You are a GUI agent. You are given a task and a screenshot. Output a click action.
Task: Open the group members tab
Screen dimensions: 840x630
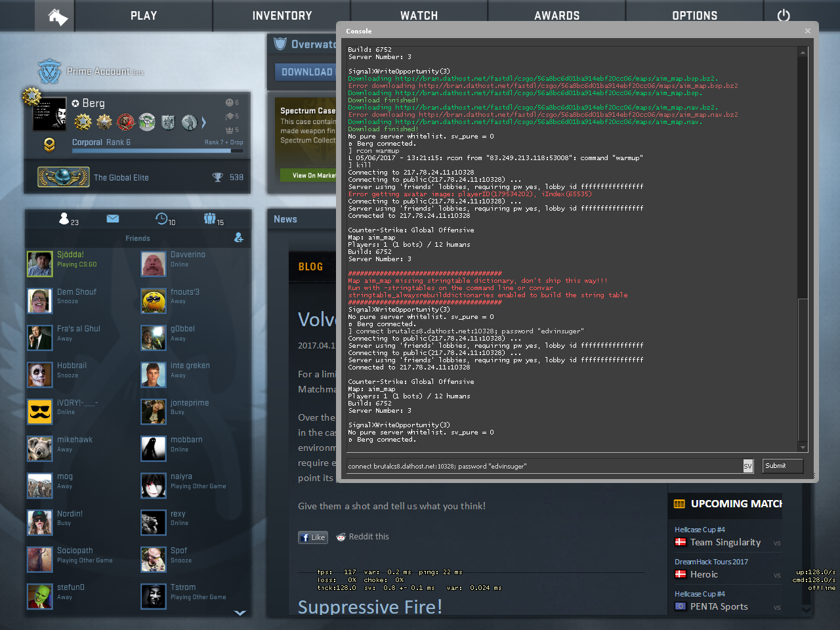click(x=209, y=219)
